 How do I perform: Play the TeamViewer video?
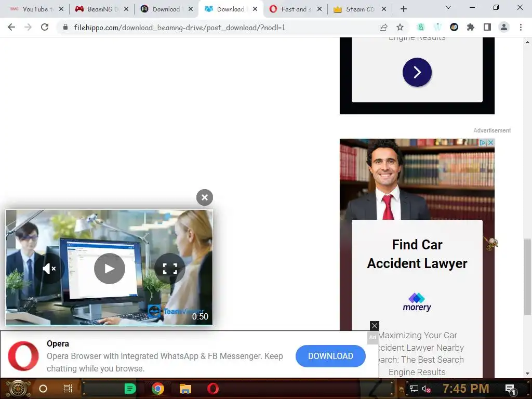(x=110, y=269)
